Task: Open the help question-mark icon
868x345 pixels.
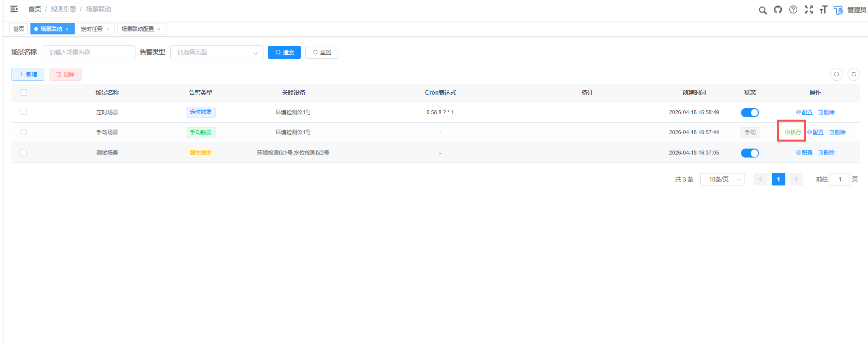Action: 793,9
